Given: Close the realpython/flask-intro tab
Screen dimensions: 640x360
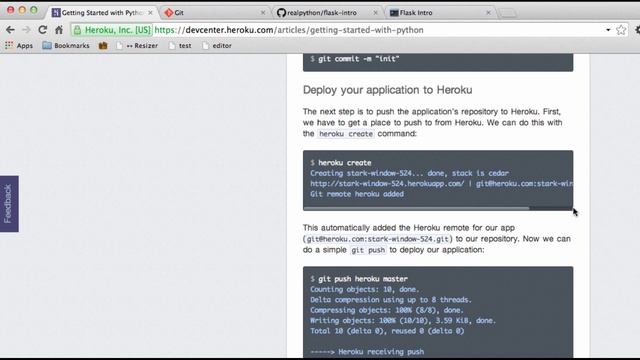Looking at the screenshot, I should tap(376, 13).
